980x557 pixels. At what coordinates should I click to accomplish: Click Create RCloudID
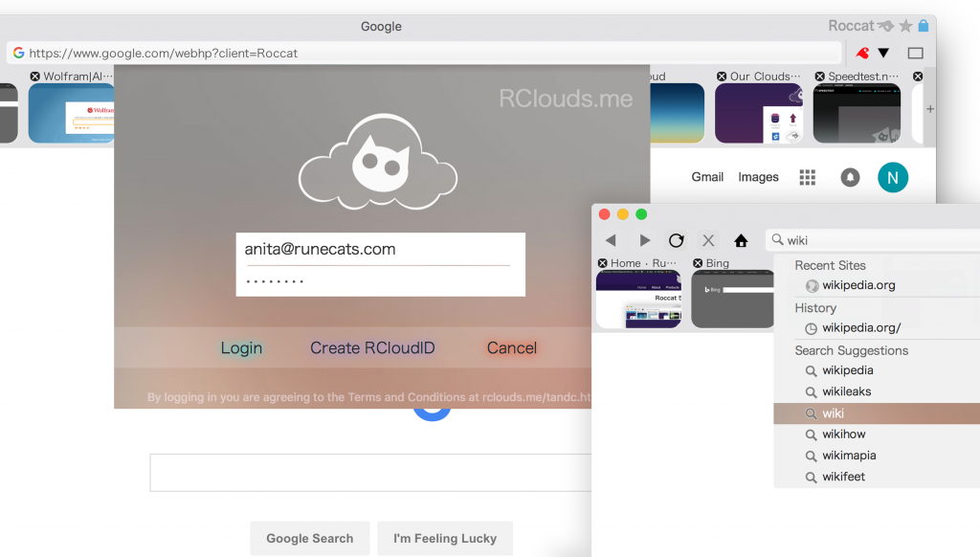click(x=372, y=347)
